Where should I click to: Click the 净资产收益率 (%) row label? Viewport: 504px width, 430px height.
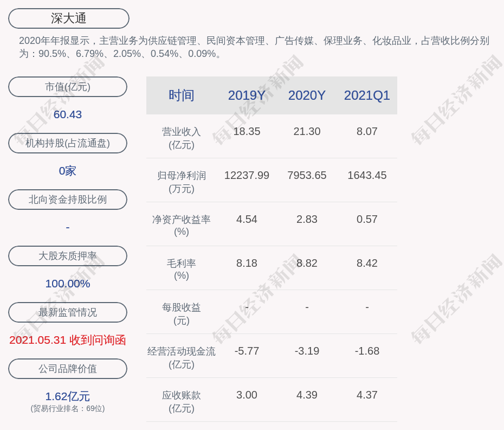click(x=182, y=226)
